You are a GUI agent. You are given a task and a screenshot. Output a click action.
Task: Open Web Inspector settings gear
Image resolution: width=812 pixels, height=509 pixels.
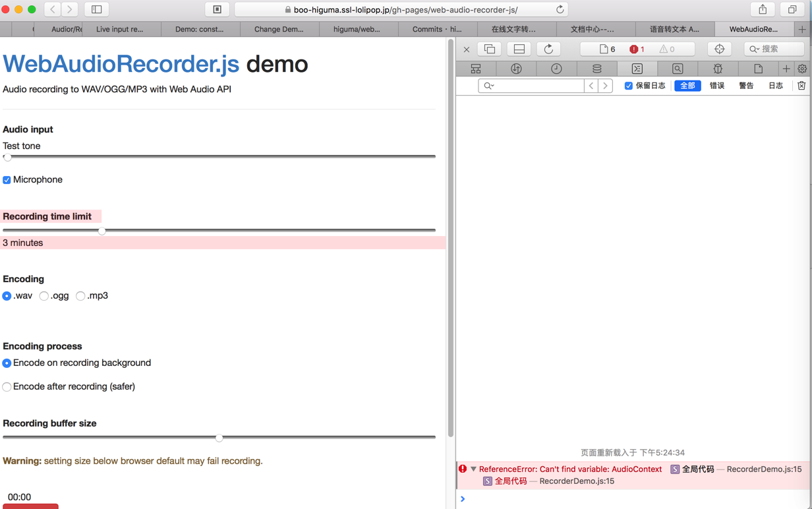pos(801,68)
